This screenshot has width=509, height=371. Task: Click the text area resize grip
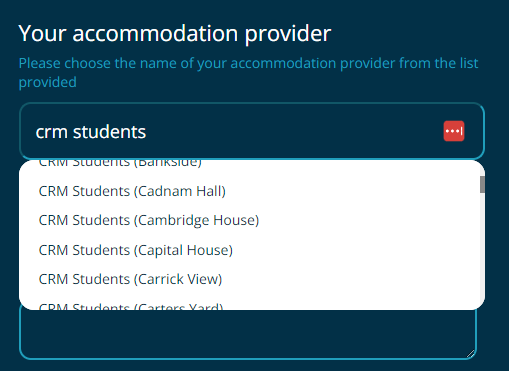(x=471, y=354)
